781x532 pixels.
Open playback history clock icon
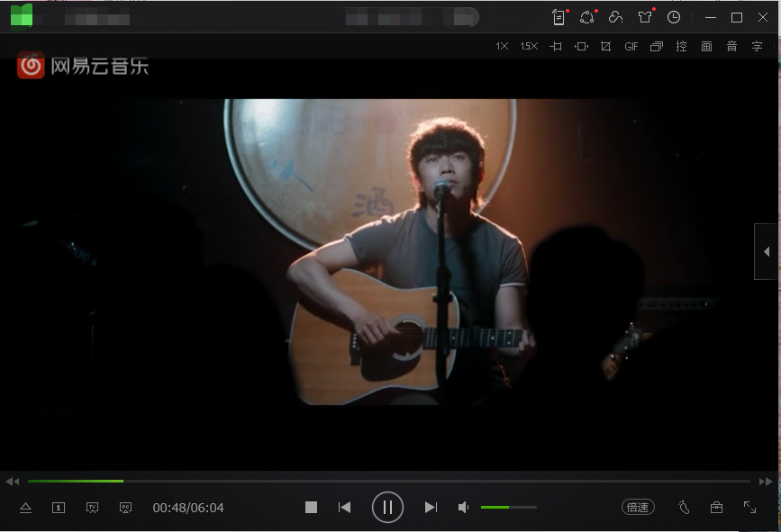674,17
